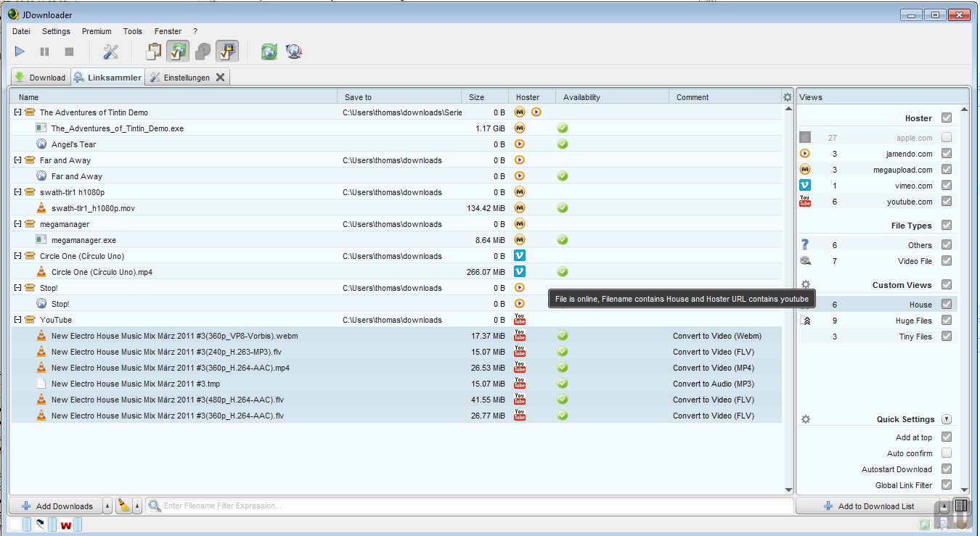
Task: Open Custom Views gear settings icon
Action: pos(805,285)
